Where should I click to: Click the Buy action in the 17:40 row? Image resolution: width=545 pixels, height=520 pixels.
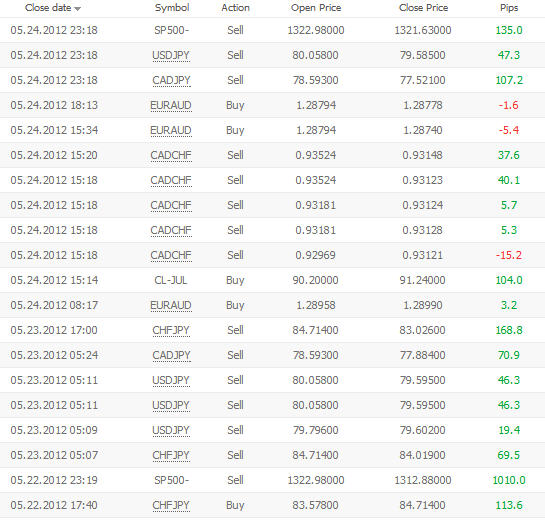pos(235,505)
